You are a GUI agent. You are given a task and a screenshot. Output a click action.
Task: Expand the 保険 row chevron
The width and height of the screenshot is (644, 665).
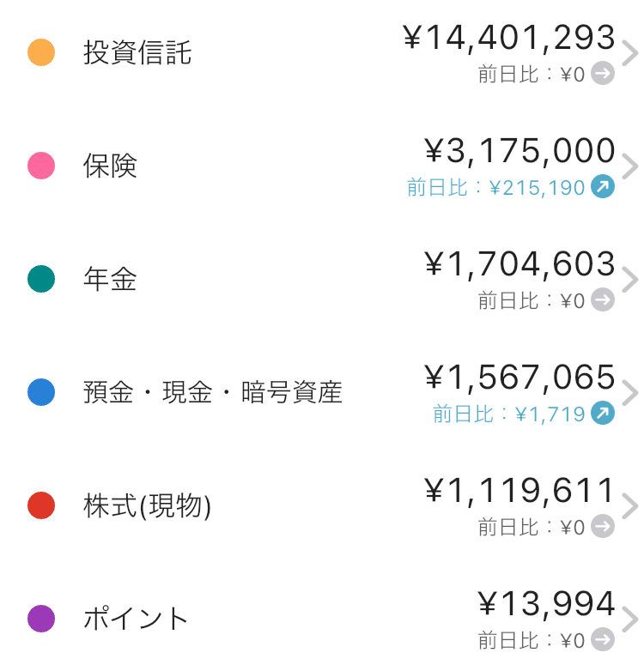click(x=630, y=166)
